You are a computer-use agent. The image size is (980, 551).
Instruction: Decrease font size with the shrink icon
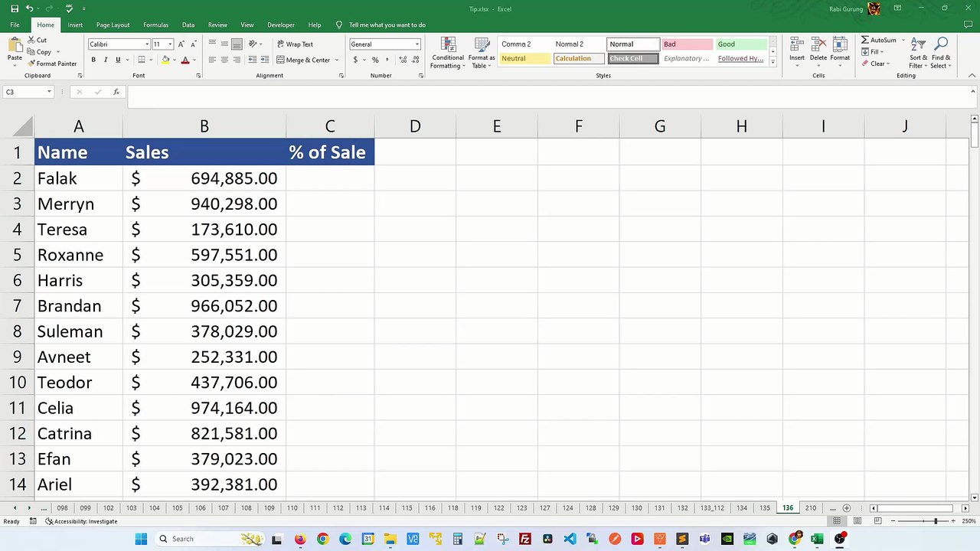pos(193,44)
